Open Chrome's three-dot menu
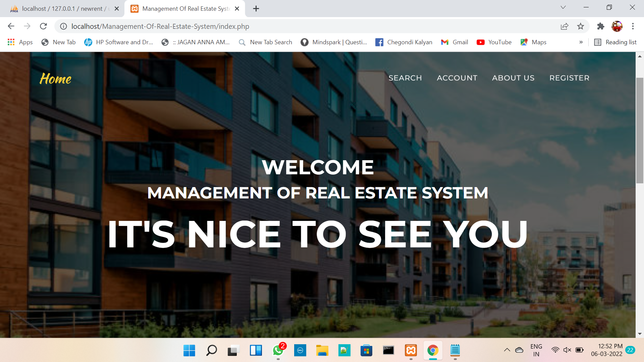 (x=633, y=26)
